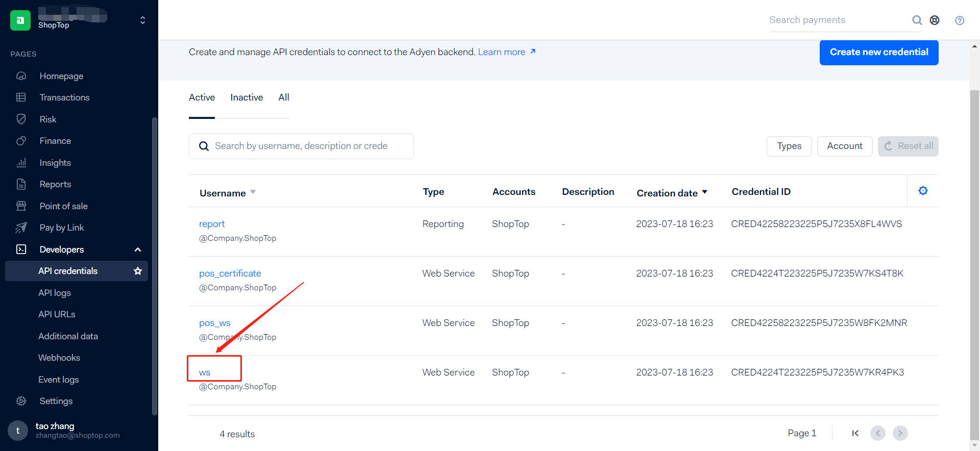Open Reports page

point(55,184)
